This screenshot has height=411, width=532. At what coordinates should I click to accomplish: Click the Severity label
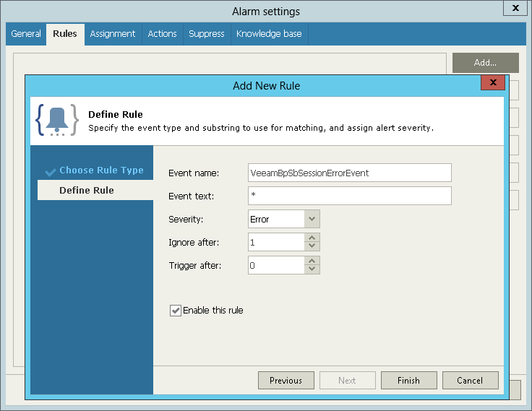pos(186,220)
